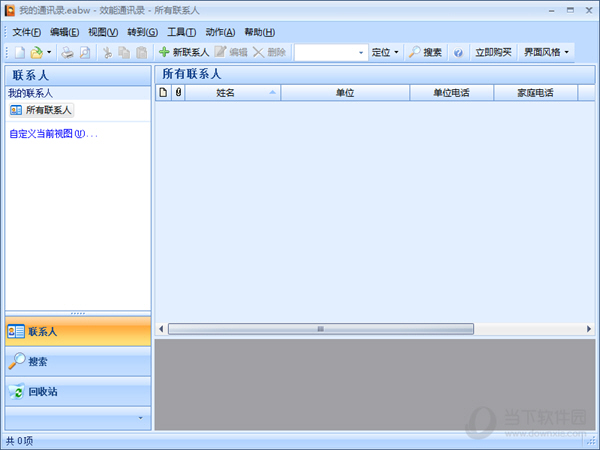The width and height of the screenshot is (600, 450).
Task: Open the 动作(A) menu
Action: 220,32
